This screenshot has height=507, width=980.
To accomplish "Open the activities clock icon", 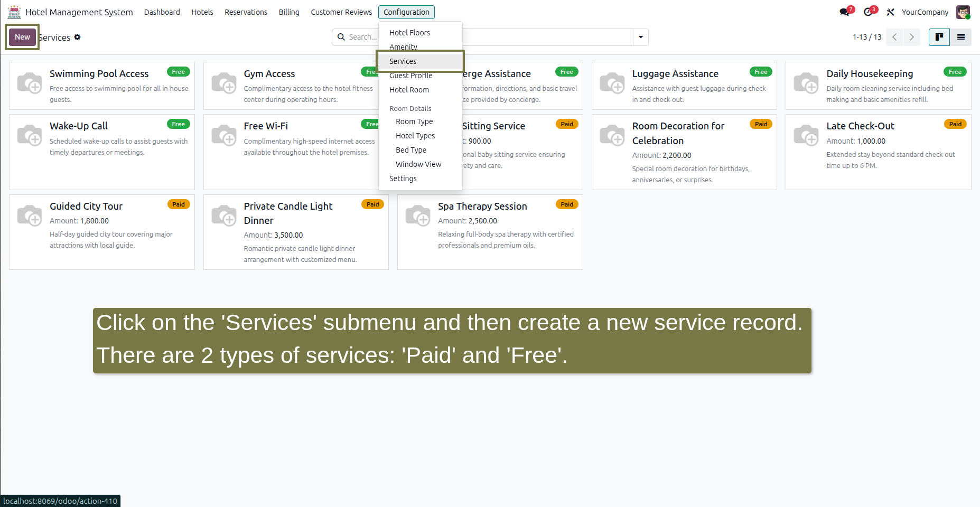I will (868, 12).
